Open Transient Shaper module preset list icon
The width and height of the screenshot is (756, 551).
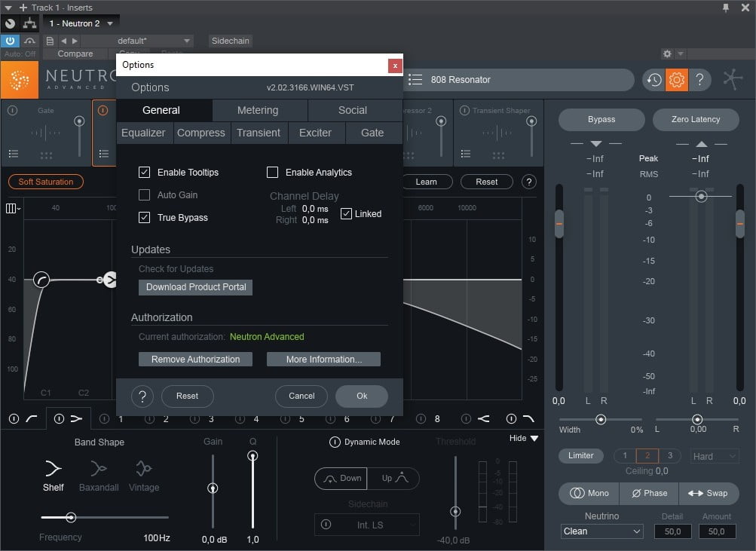[x=465, y=154]
